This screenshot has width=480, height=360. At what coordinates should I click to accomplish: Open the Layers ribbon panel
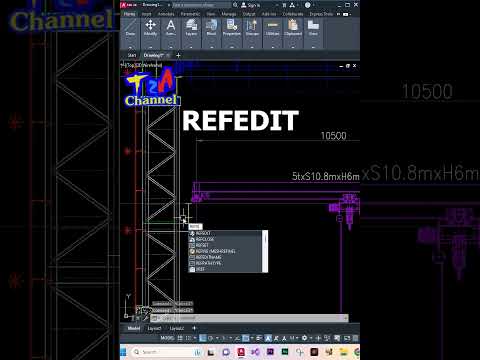(191, 28)
